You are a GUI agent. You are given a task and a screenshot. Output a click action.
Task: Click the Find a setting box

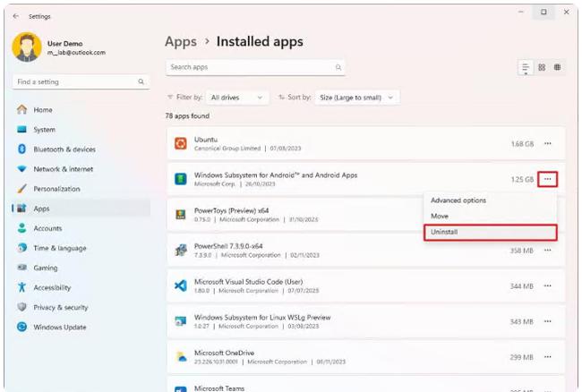click(79, 82)
